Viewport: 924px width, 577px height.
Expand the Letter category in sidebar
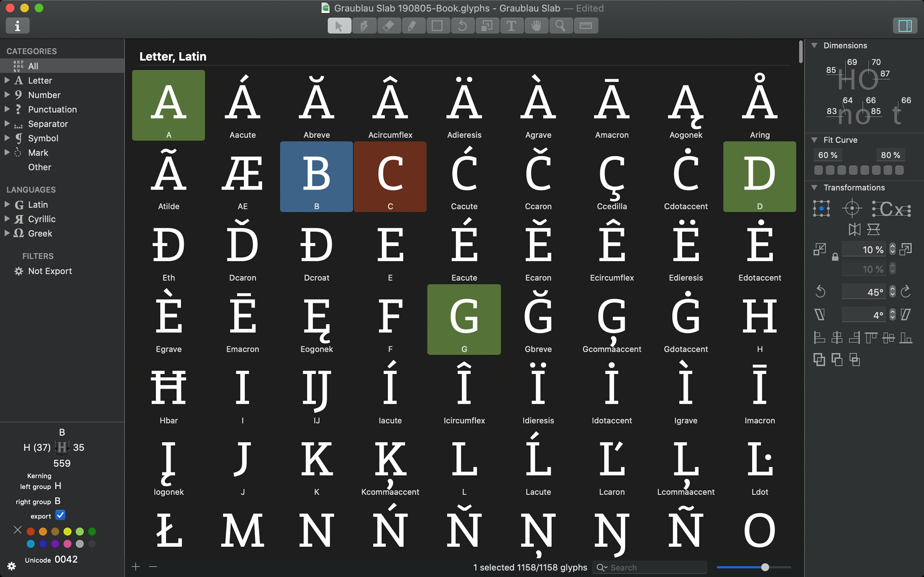(x=7, y=80)
